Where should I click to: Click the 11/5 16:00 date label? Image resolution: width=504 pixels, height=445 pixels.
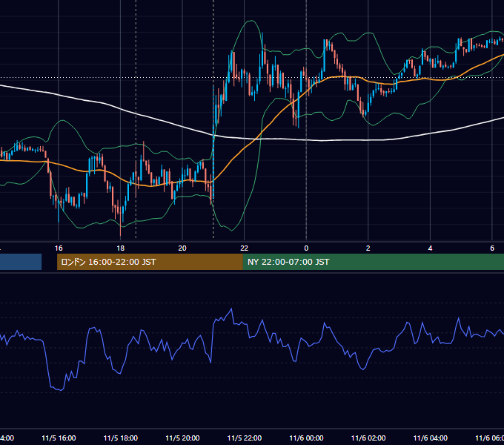point(59,438)
